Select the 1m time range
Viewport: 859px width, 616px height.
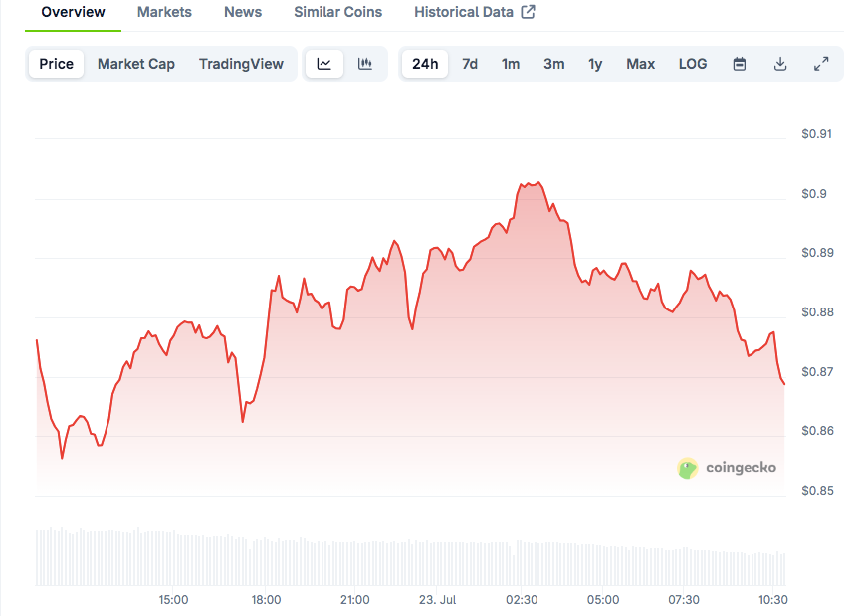511,64
